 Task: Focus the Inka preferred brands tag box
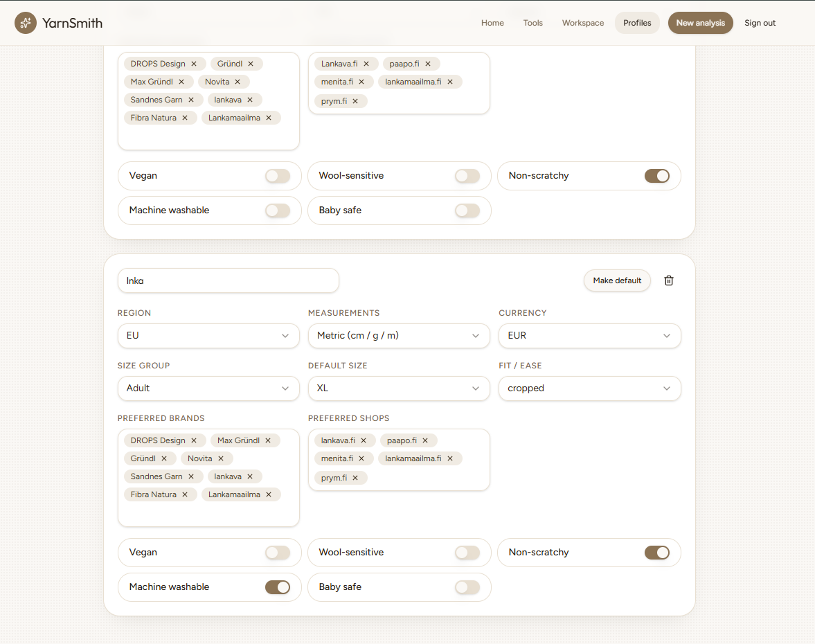[x=208, y=478]
